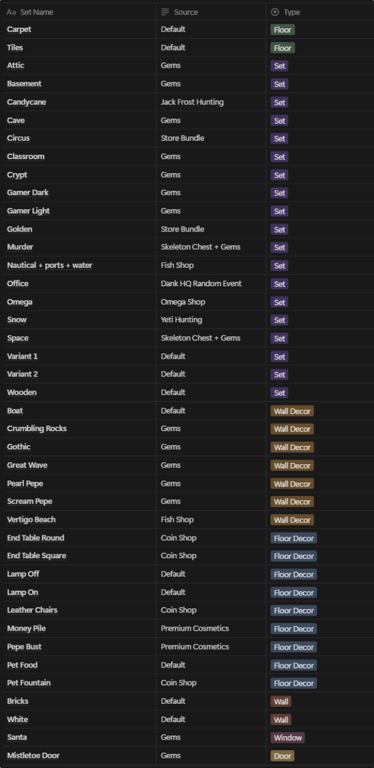Viewport: 374px width, 768px height.
Task: Open the Crumbling Rocks entry
Action: [37, 429]
